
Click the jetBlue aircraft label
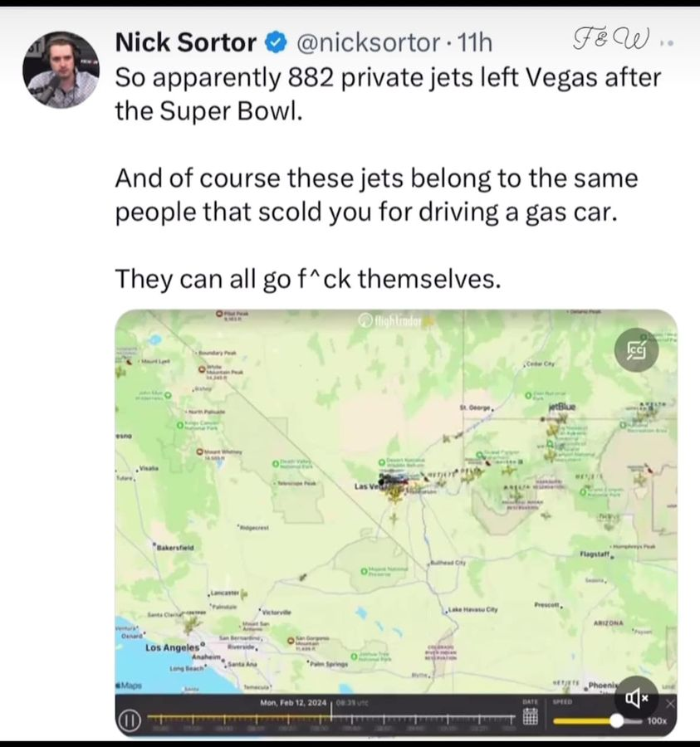(x=562, y=408)
